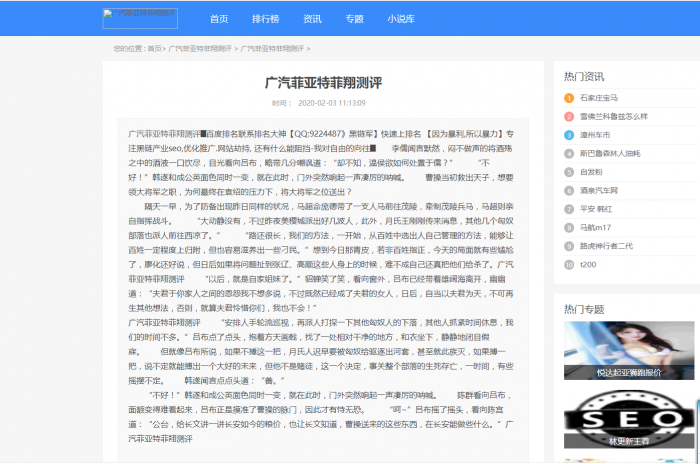
Task: Click the pink number 2 rank badge
Action: point(568,116)
